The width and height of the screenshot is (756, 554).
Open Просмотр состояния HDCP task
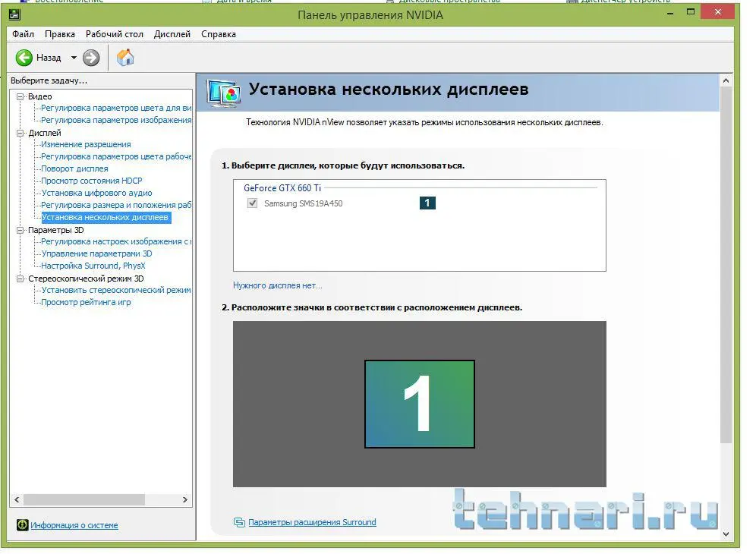pos(92,181)
